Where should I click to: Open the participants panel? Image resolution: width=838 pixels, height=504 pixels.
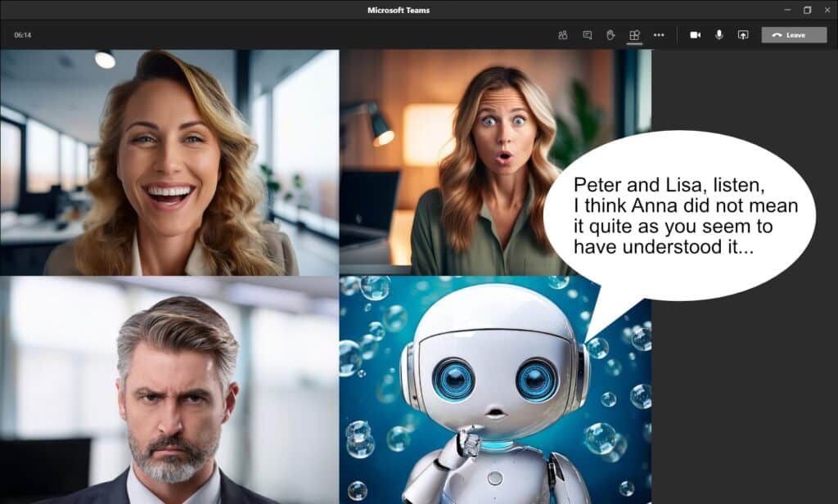pyautogui.click(x=563, y=34)
